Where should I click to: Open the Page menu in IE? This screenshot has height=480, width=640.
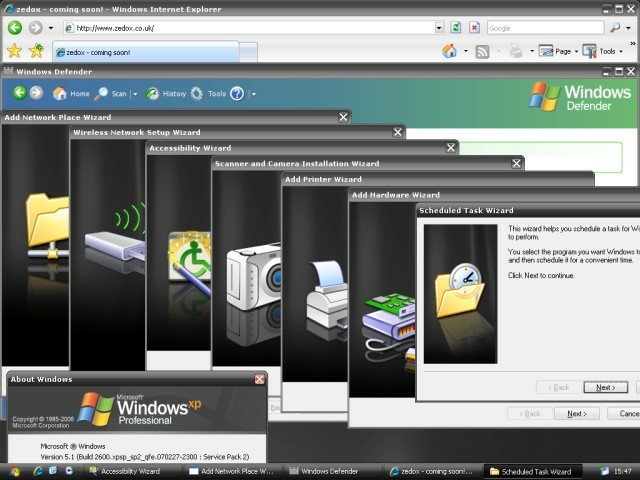pyautogui.click(x=558, y=51)
